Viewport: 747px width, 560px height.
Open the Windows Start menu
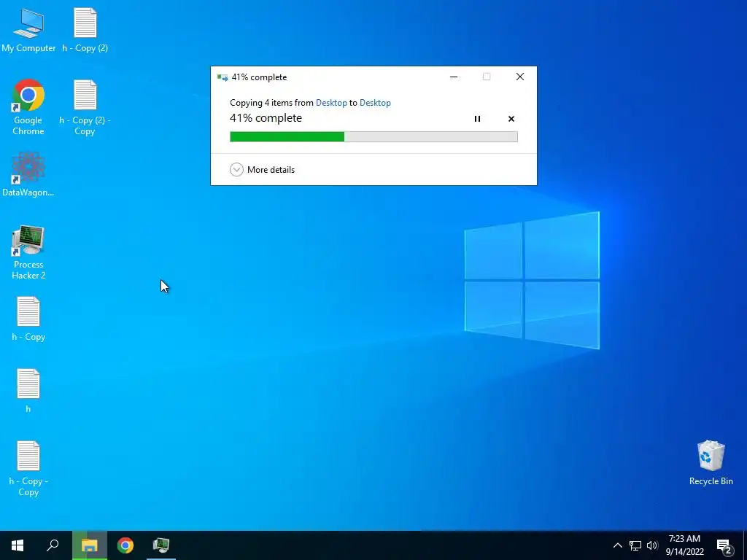(18, 545)
